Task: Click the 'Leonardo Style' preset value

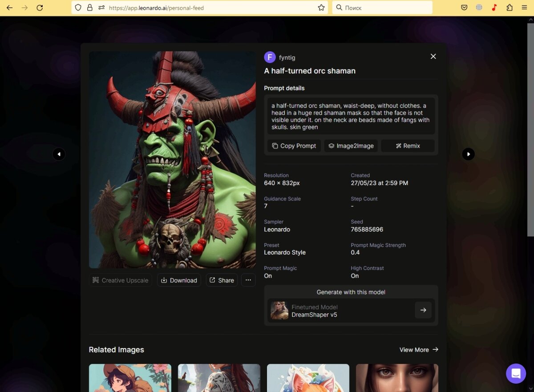Action: click(285, 252)
